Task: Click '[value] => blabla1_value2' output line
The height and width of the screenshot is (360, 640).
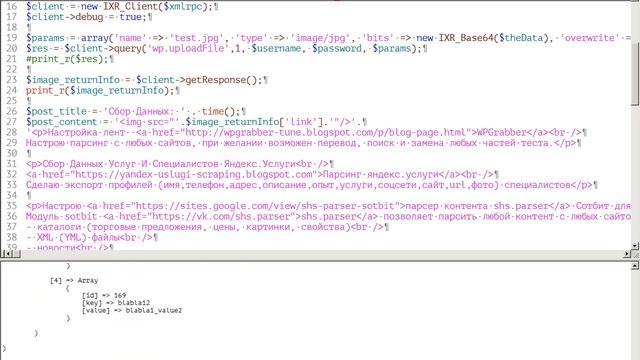Action: pos(132,311)
